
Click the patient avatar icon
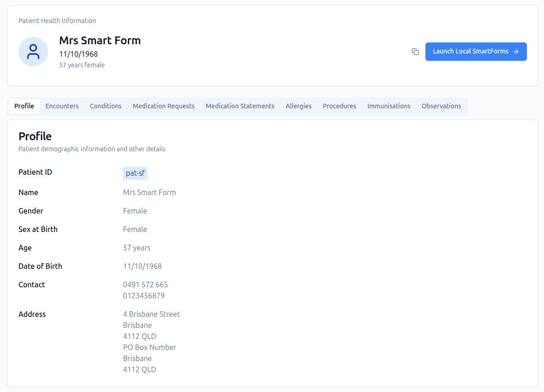tap(33, 52)
